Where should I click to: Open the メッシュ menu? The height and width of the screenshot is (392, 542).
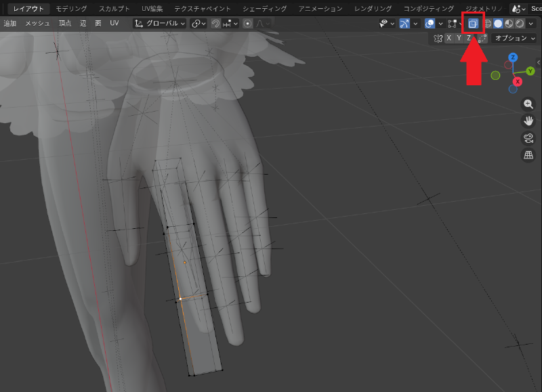pos(37,23)
